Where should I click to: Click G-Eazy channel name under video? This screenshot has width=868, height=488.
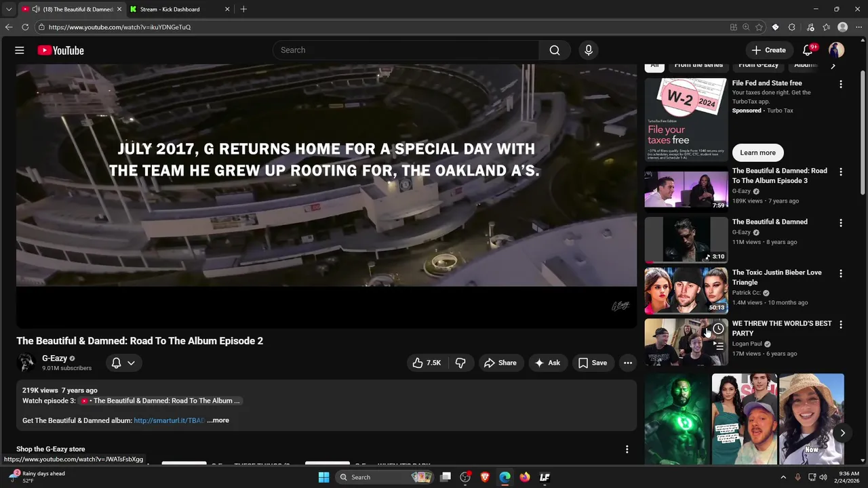pos(54,358)
